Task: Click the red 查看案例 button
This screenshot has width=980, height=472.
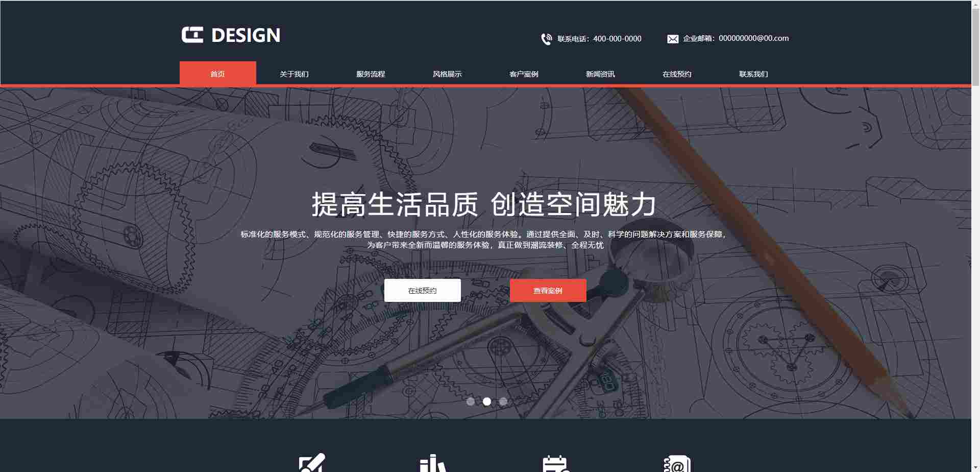Action: (x=548, y=290)
